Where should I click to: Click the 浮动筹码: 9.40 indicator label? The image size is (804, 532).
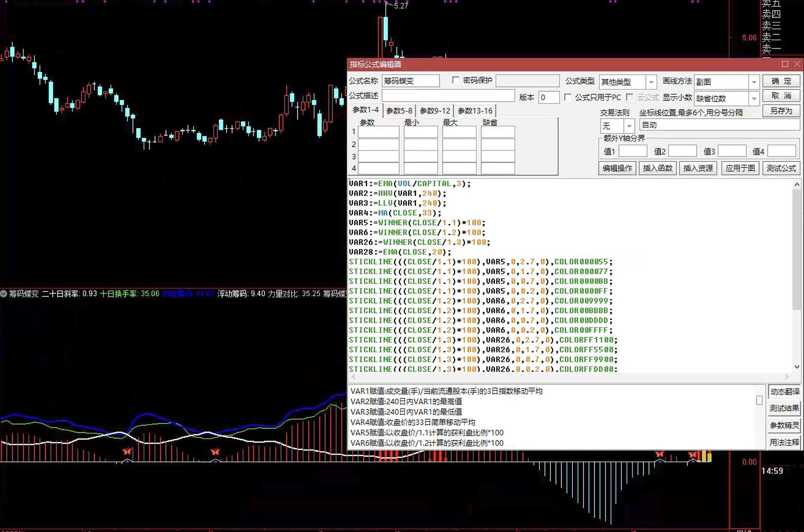241,294
